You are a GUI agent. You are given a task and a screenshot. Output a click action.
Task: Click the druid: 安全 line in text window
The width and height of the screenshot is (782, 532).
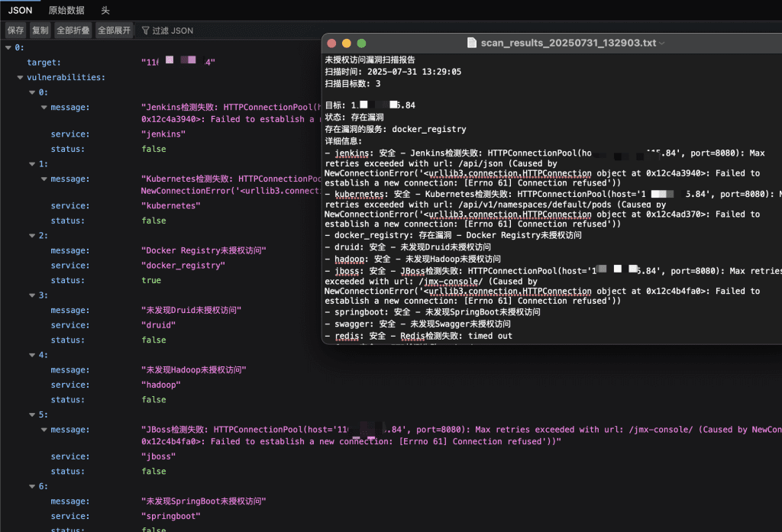point(408,247)
